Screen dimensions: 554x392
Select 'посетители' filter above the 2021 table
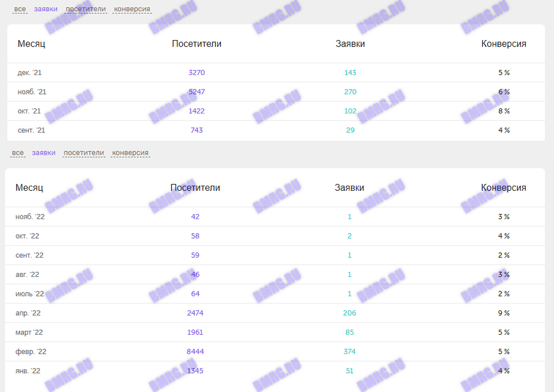pos(86,9)
